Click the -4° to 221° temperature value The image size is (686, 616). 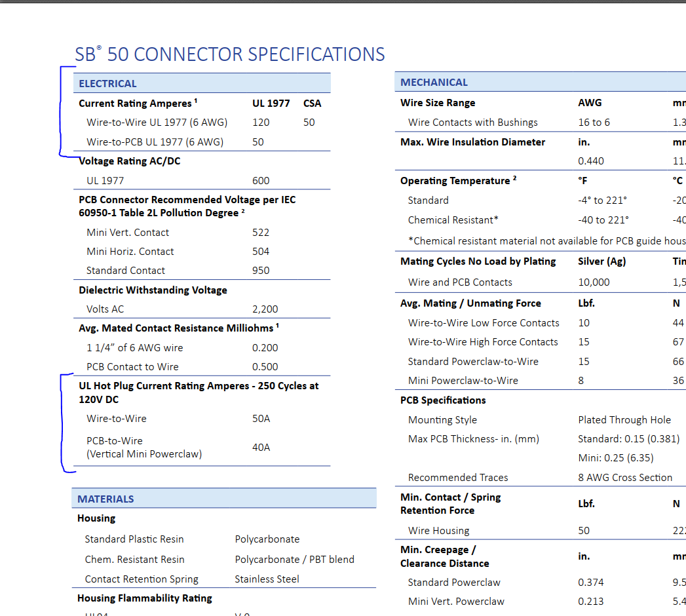tap(602, 201)
